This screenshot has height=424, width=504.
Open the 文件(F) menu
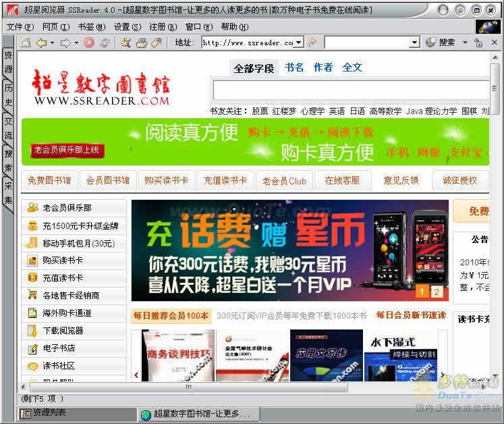click(x=20, y=27)
